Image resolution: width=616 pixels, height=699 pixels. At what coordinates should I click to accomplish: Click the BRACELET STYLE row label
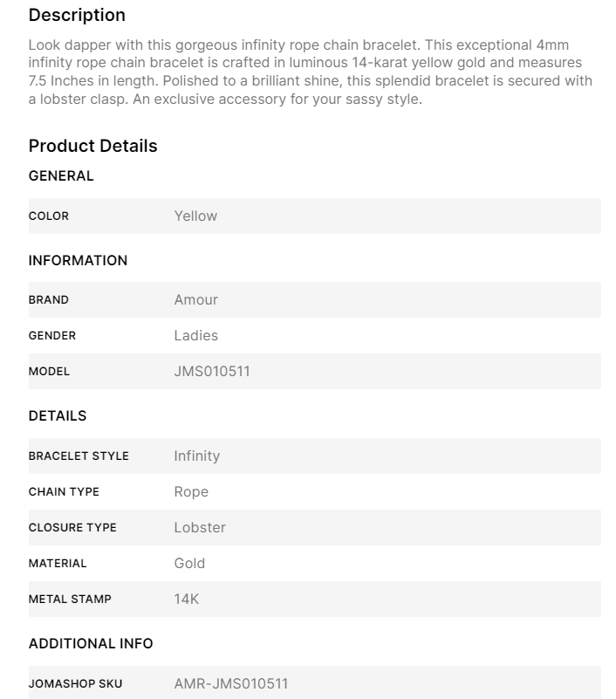[x=79, y=456]
